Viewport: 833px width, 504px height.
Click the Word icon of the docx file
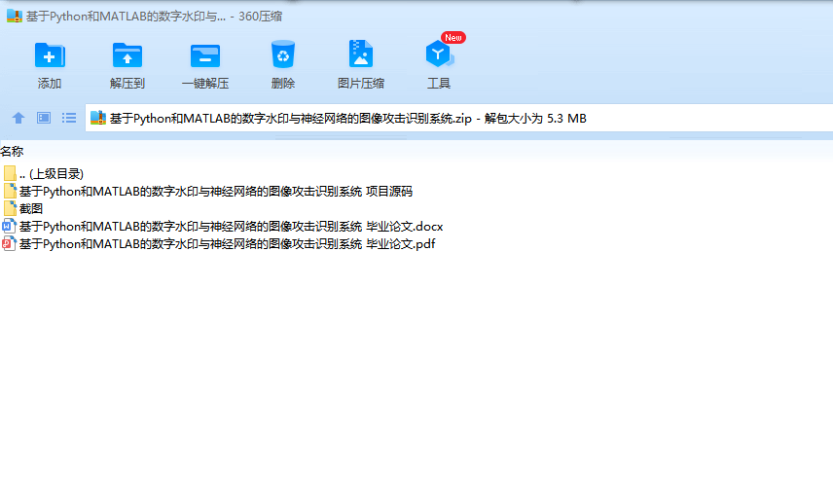tap(9, 227)
